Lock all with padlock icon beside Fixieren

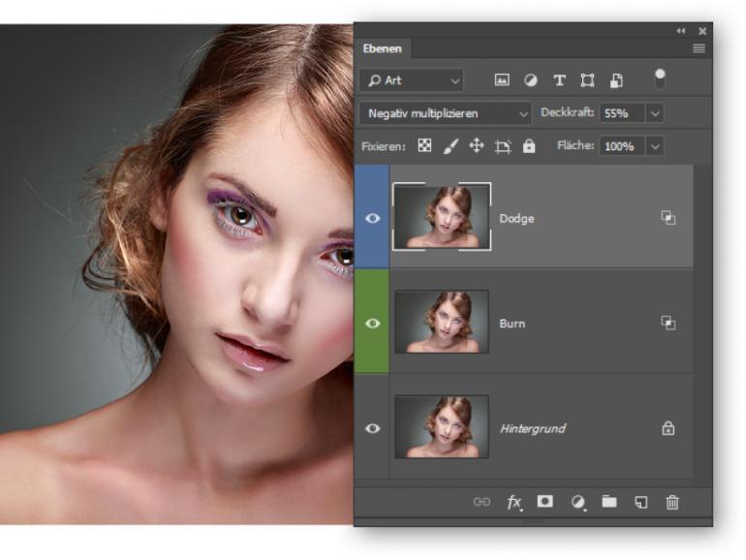pyautogui.click(x=529, y=145)
